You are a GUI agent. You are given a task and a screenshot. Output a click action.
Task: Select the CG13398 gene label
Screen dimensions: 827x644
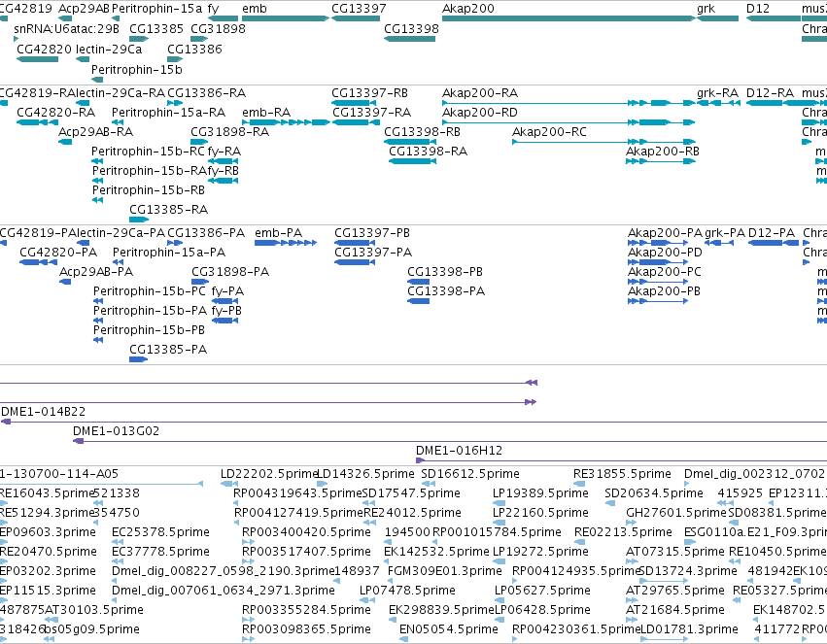pos(411,29)
